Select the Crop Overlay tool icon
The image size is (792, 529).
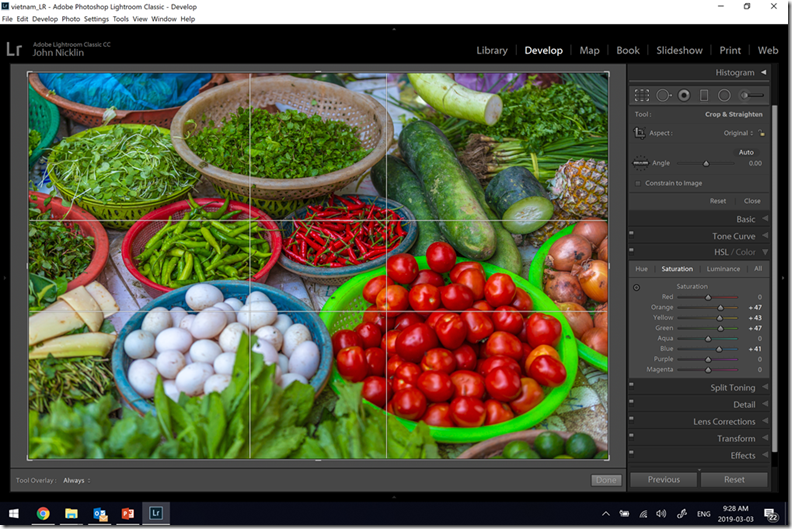642,95
